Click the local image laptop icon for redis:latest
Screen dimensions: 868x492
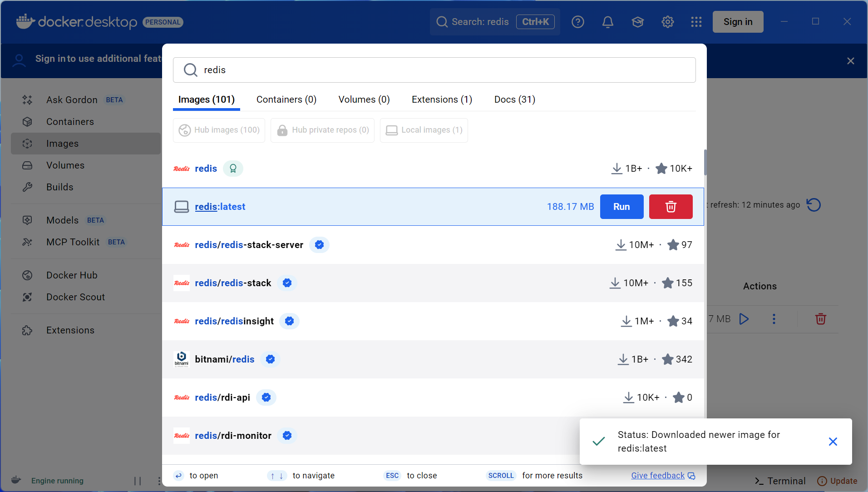pos(182,207)
